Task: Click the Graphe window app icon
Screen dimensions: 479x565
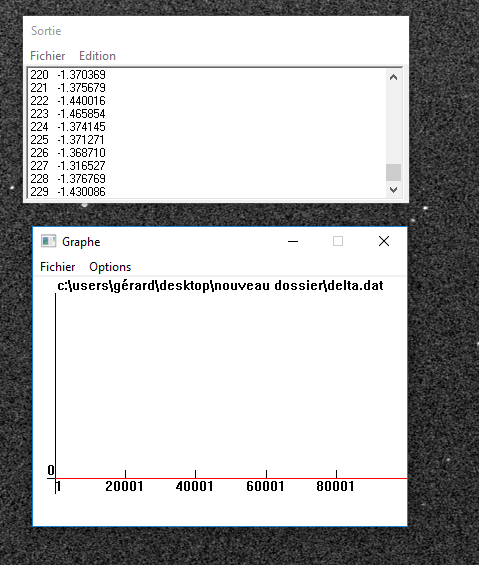Action: click(x=48, y=241)
